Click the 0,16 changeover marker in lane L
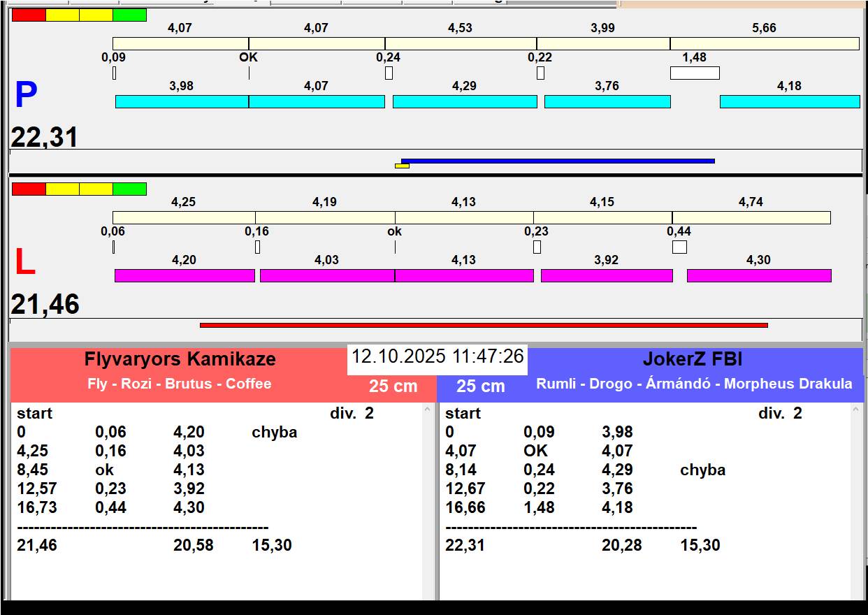The image size is (868, 615). [257, 247]
